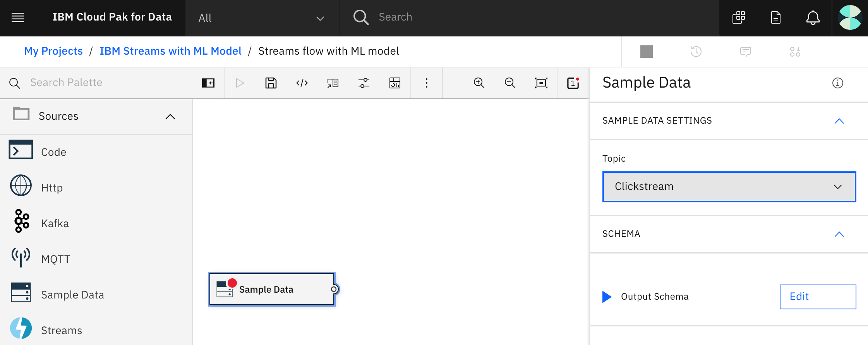Open the user profile avatar
This screenshot has height=345, width=868.
[x=850, y=17]
